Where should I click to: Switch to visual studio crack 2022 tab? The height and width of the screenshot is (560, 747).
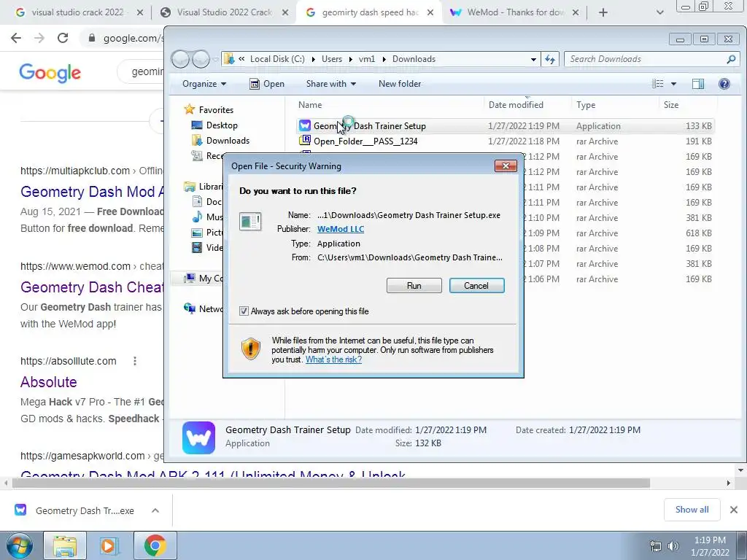(78, 12)
